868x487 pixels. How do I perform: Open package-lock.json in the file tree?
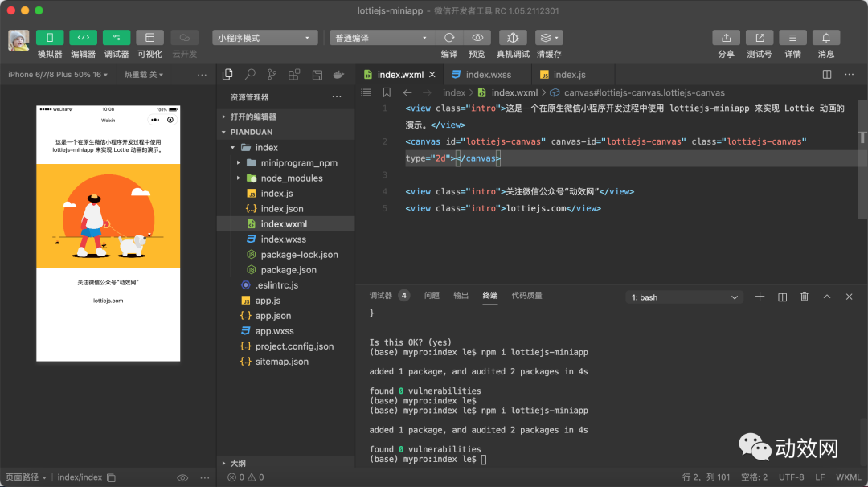click(x=285, y=255)
